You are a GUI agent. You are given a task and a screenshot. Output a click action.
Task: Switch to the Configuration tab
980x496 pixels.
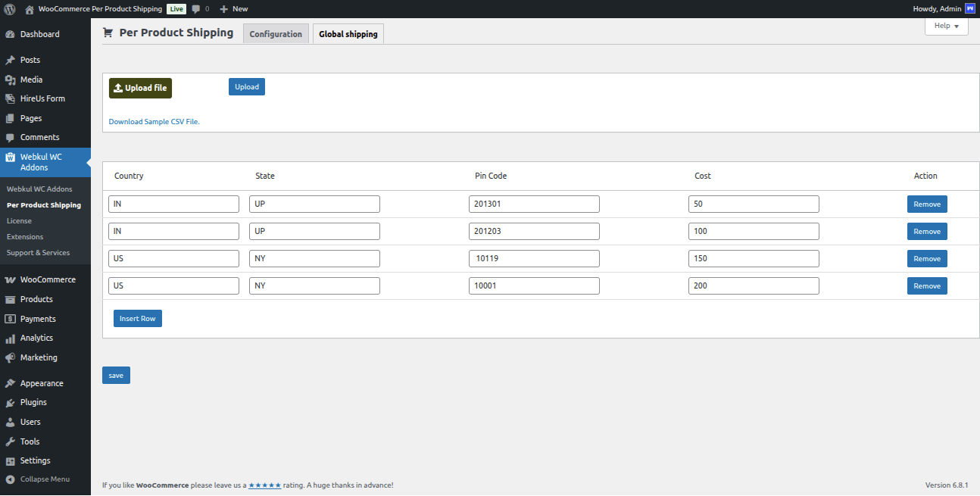pos(276,33)
